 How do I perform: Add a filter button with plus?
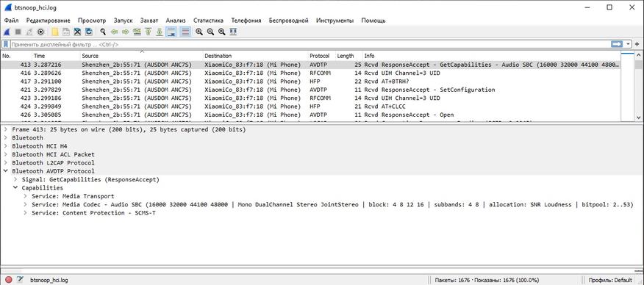click(637, 44)
